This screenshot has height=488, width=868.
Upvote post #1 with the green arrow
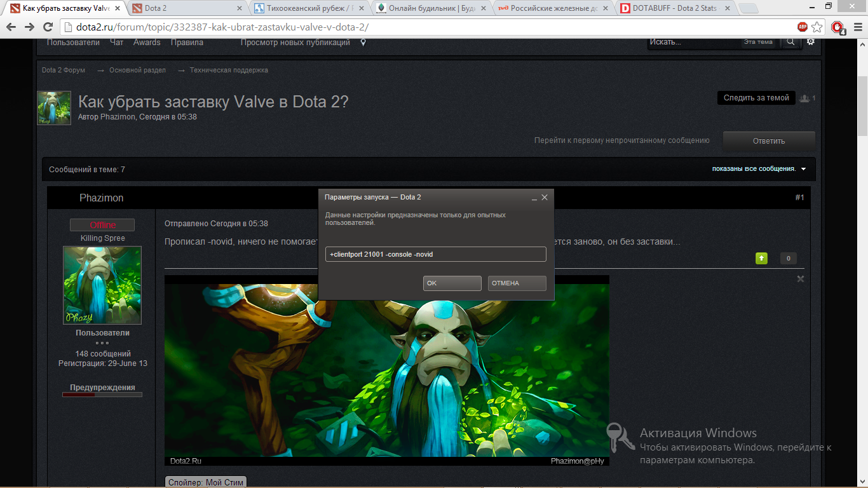pyautogui.click(x=761, y=258)
